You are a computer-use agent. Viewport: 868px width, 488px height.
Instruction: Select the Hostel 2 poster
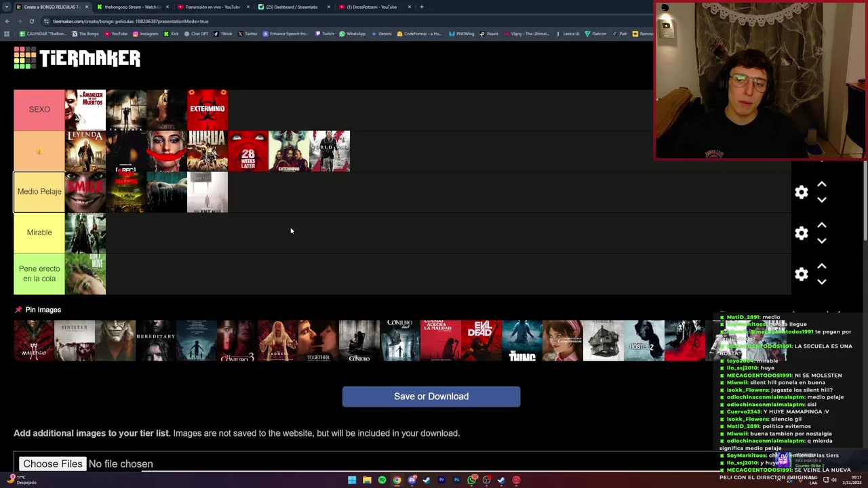pos(644,341)
